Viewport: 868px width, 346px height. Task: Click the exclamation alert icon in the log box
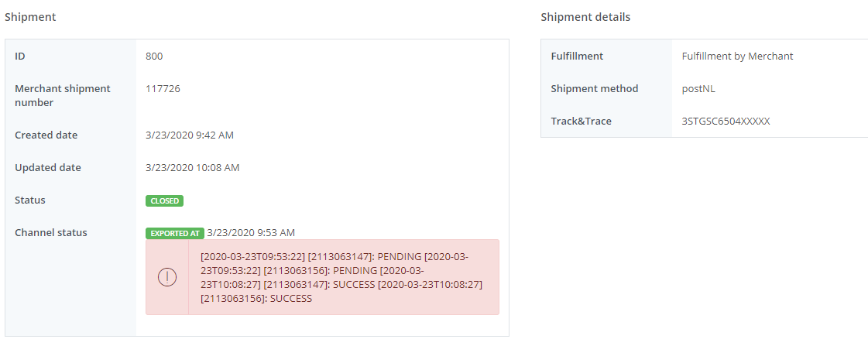click(x=167, y=277)
